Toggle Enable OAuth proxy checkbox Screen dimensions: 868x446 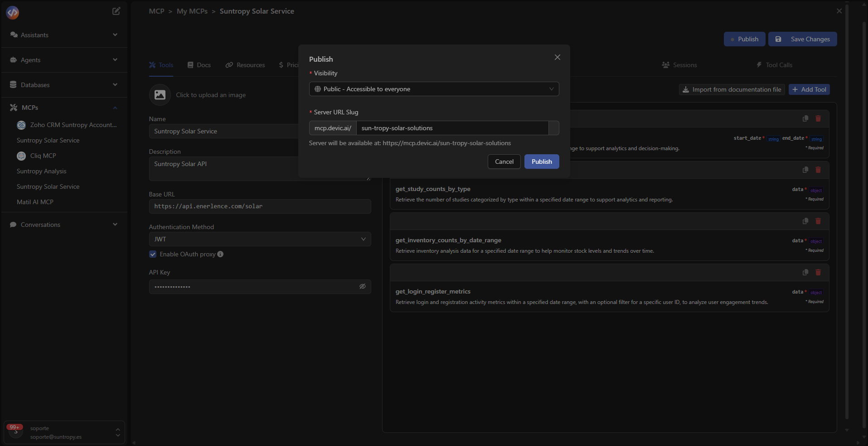tap(153, 254)
